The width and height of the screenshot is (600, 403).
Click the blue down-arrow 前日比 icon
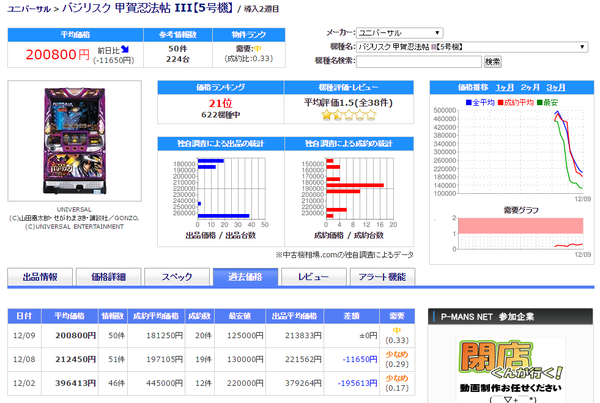(x=125, y=49)
